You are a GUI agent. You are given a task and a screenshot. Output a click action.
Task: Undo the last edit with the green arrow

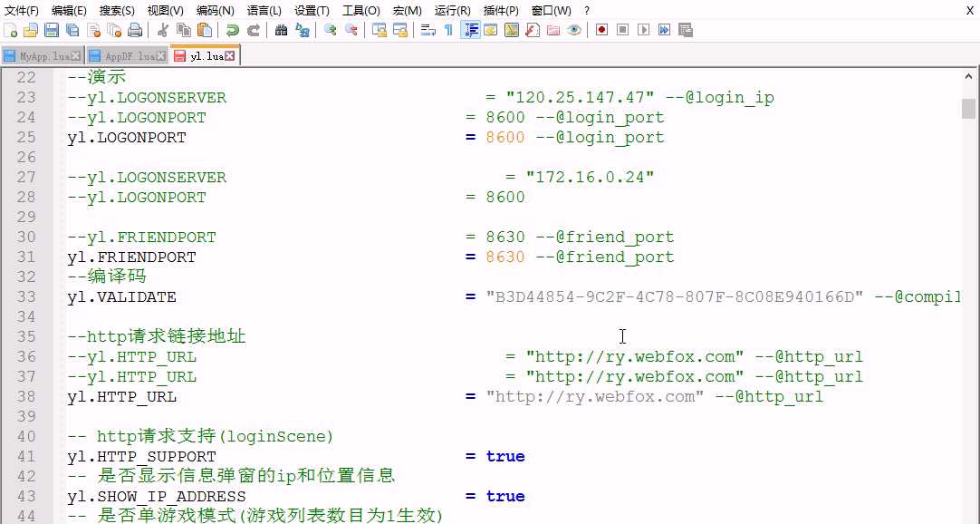(x=233, y=30)
